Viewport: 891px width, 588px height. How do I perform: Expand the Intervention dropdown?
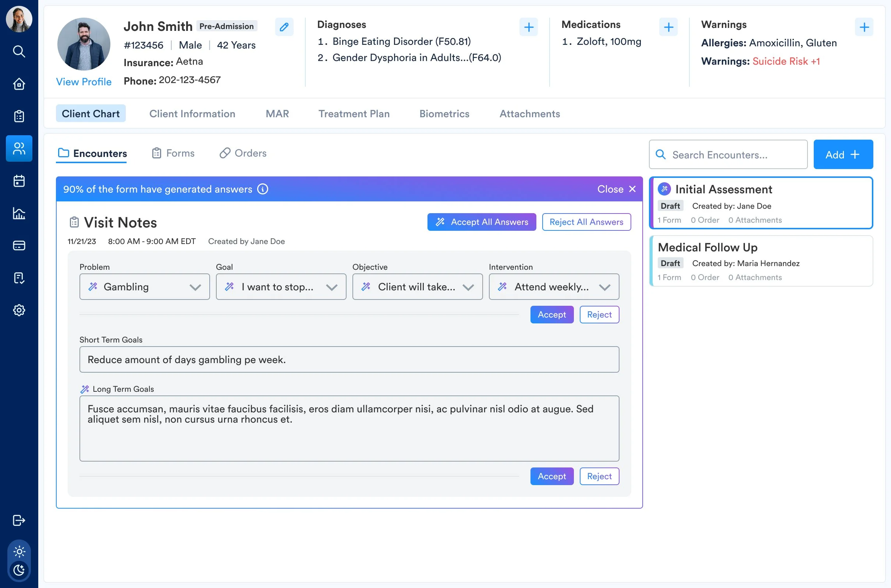(554, 287)
